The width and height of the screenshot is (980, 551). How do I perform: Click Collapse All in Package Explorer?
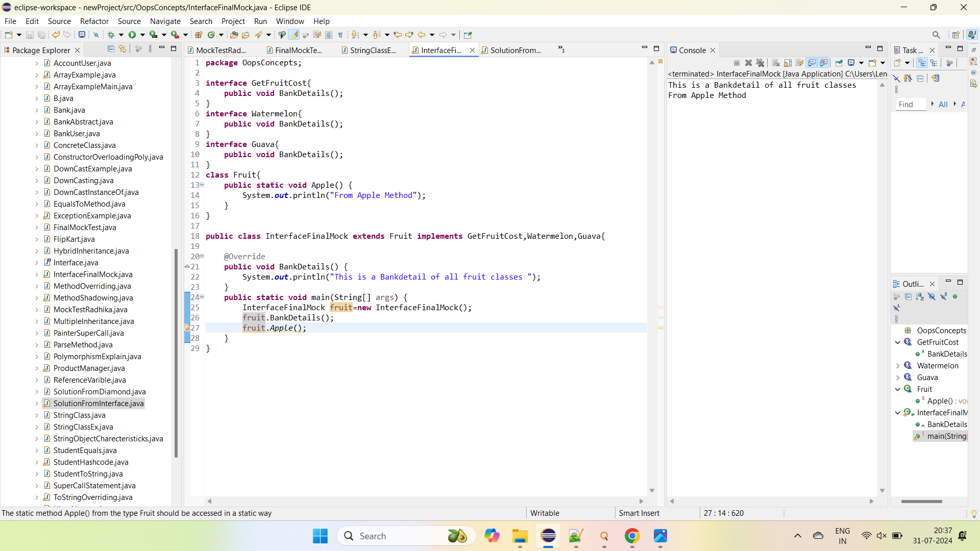coord(111,49)
